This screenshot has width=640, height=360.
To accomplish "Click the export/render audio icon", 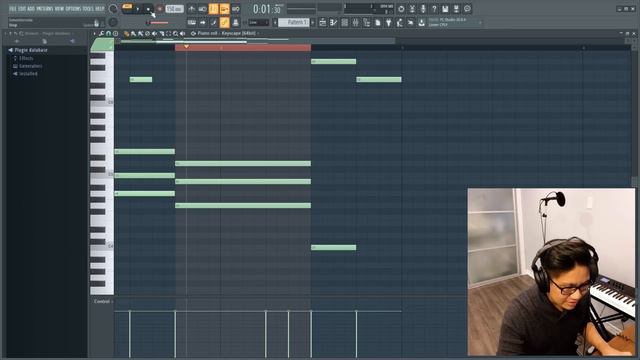I will click(x=456, y=9).
